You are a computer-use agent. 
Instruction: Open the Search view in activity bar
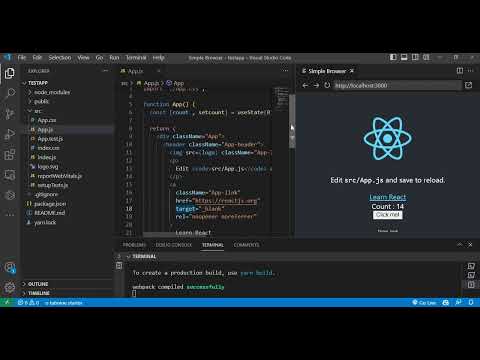10,93
